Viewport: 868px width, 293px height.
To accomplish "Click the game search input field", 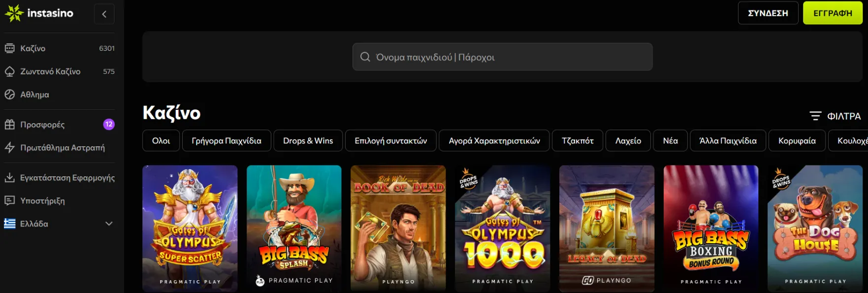I will click(x=502, y=57).
